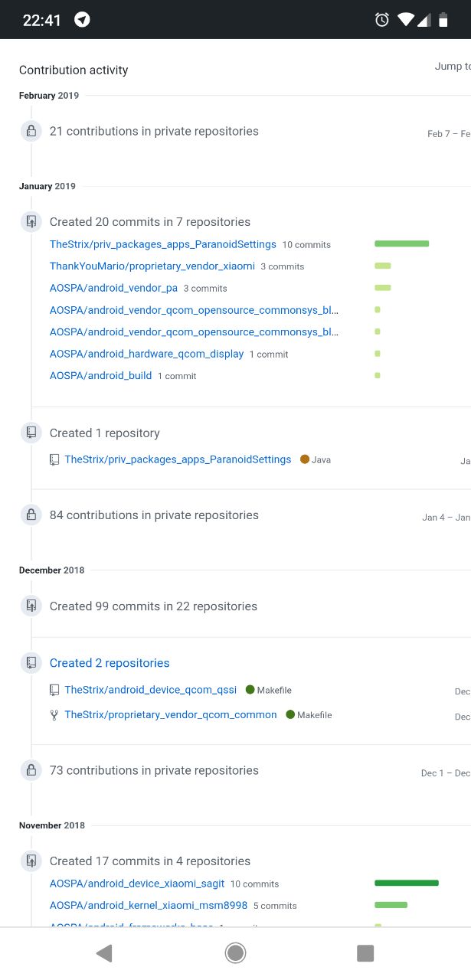Tap the Telegram notification icon in status bar
471x980 pixels.
click(x=82, y=20)
